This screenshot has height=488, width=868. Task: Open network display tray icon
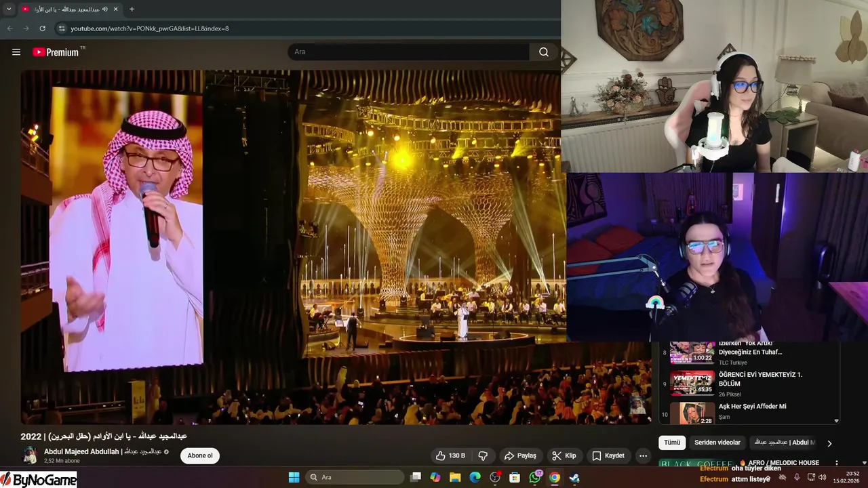coord(810,477)
